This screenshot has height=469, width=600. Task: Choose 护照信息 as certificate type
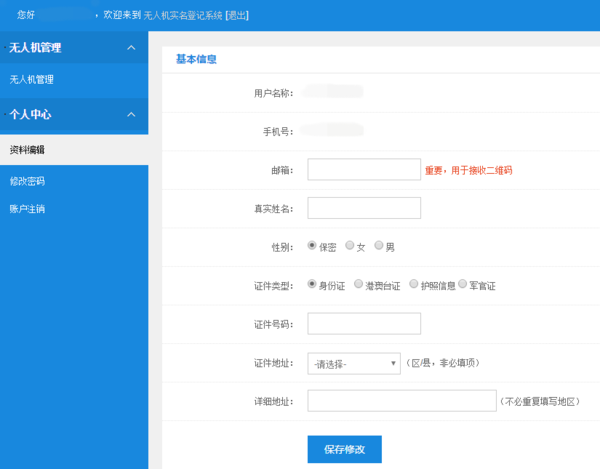click(414, 284)
